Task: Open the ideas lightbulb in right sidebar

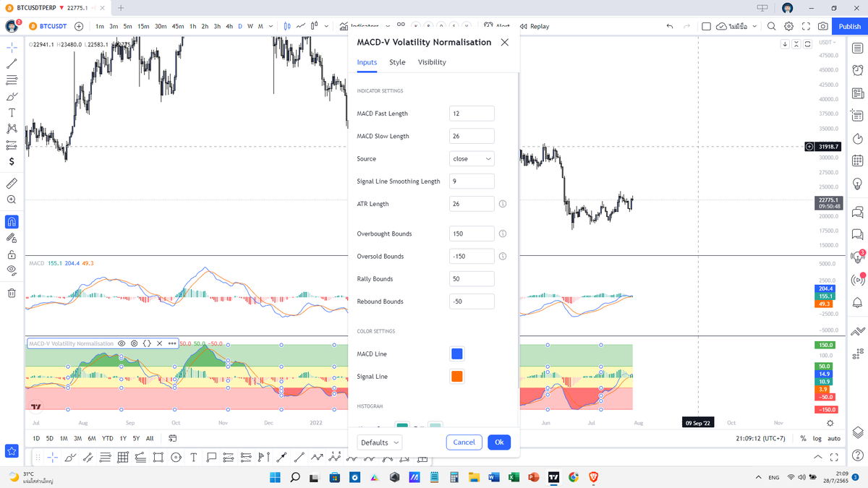Action: click(857, 183)
